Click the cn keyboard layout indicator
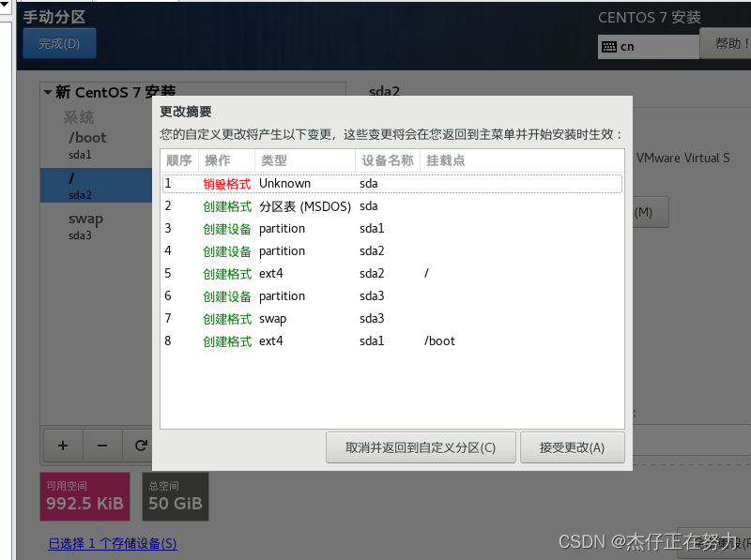This screenshot has width=751, height=560. pyautogui.click(x=648, y=47)
